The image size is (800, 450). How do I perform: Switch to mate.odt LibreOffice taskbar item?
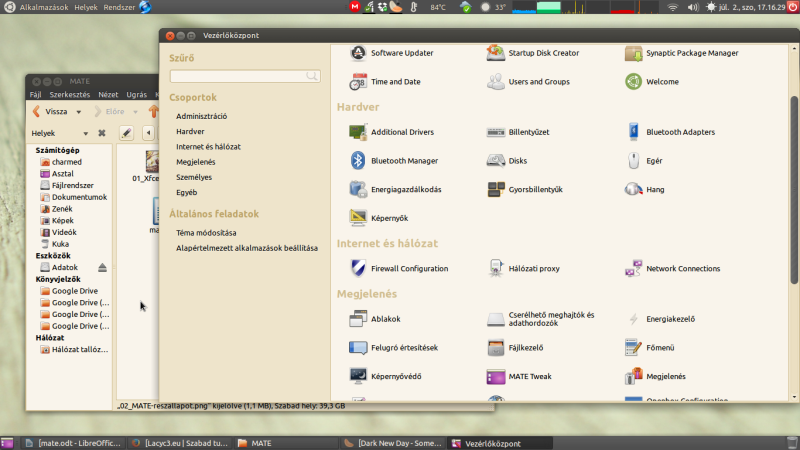coord(73,443)
